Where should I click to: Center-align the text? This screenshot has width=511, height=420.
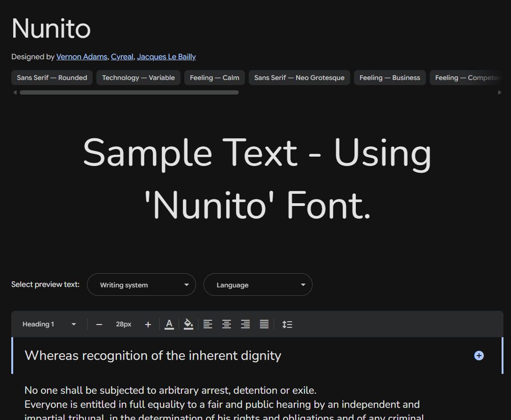(x=227, y=325)
